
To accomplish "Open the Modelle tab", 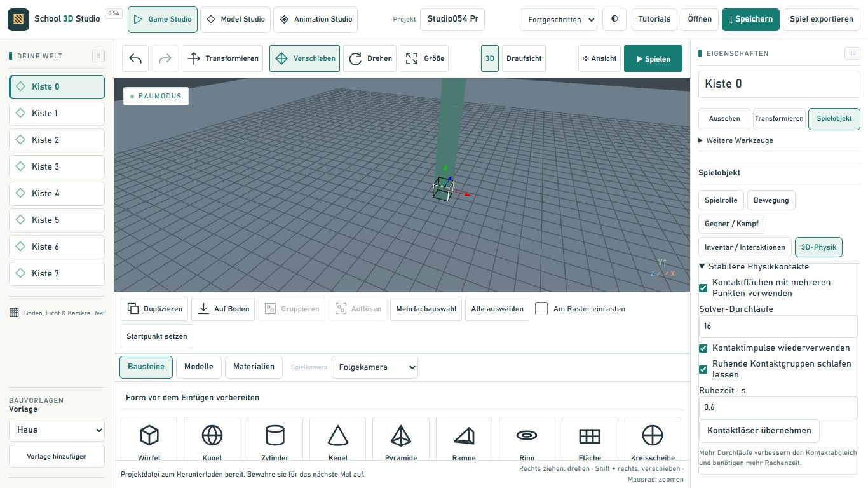I will 199,367.
